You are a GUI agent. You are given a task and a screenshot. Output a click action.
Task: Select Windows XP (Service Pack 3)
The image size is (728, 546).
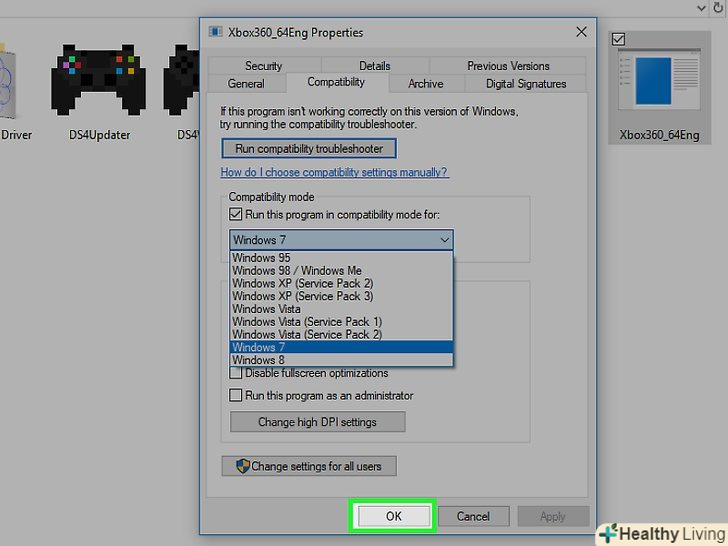point(341,296)
